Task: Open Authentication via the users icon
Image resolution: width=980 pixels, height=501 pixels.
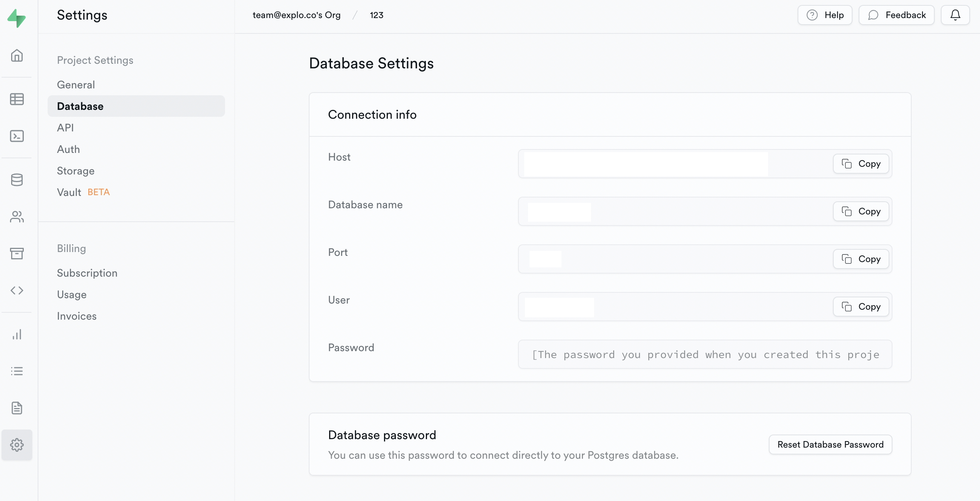Action: pyautogui.click(x=17, y=216)
